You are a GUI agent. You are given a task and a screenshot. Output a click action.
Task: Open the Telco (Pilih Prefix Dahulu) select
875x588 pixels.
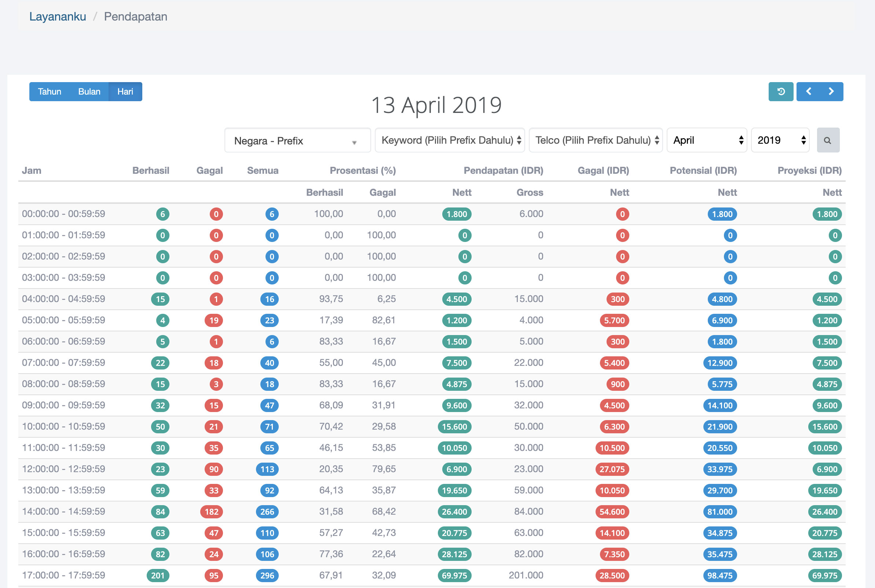click(595, 140)
